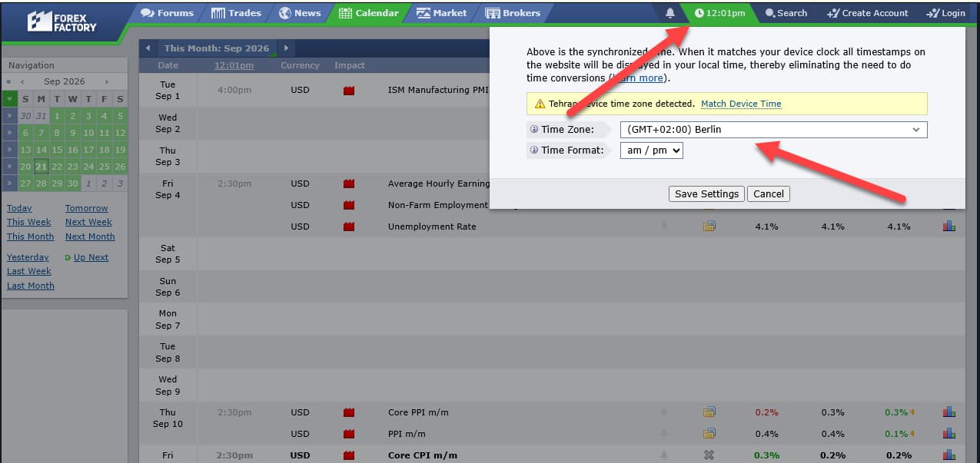This screenshot has height=463, width=980.
Task: Open the Trades tab
Action: click(237, 13)
